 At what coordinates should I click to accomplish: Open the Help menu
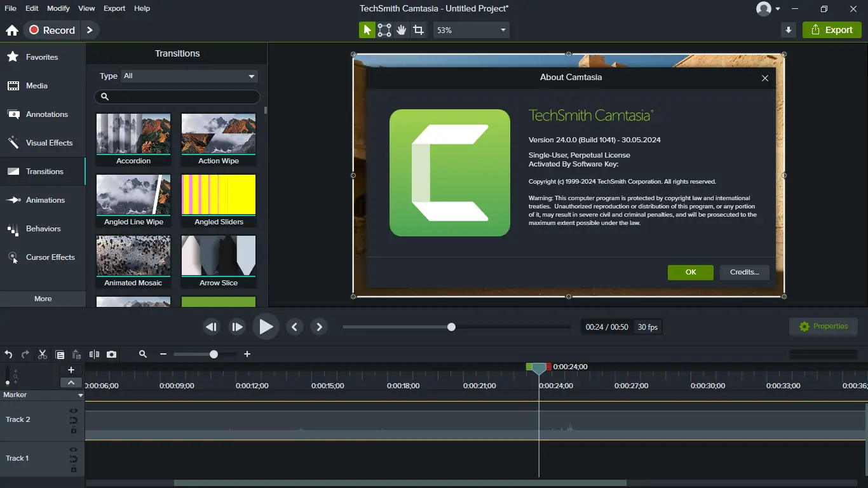coord(142,8)
